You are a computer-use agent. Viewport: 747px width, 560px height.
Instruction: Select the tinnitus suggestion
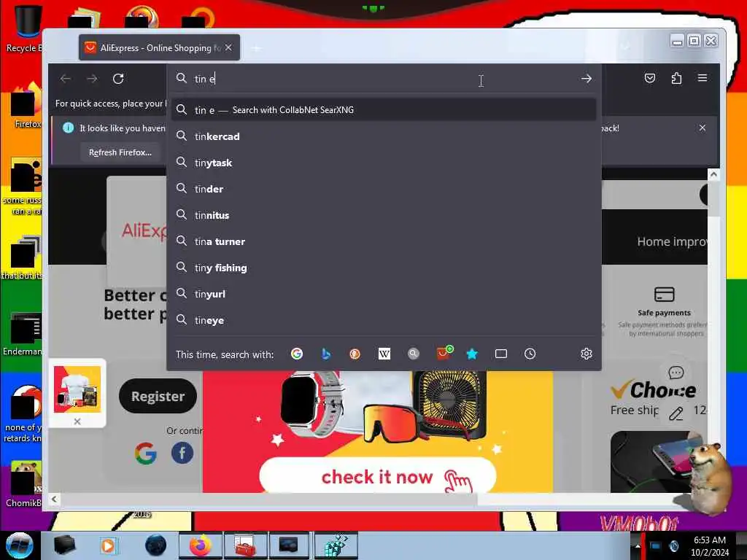pos(384,215)
